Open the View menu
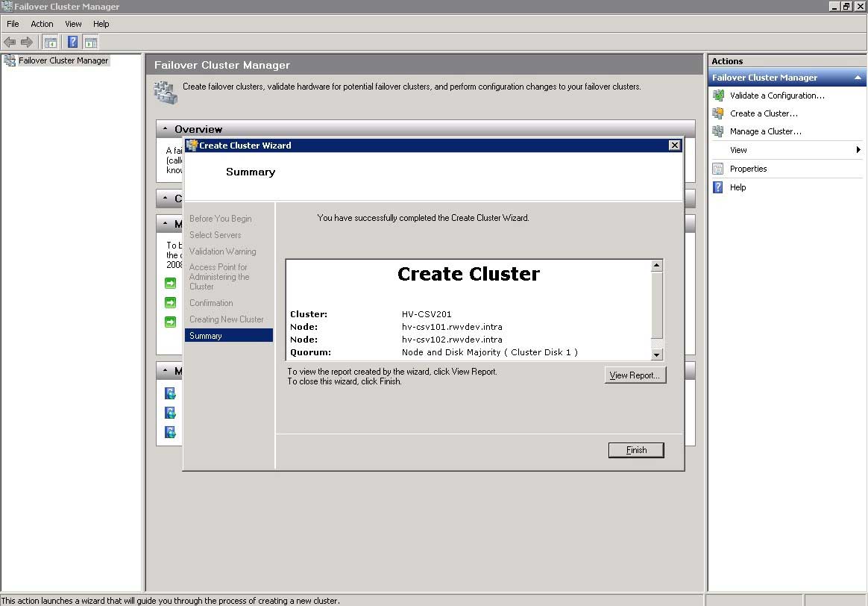The height and width of the screenshot is (606, 868). tap(73, 24)
